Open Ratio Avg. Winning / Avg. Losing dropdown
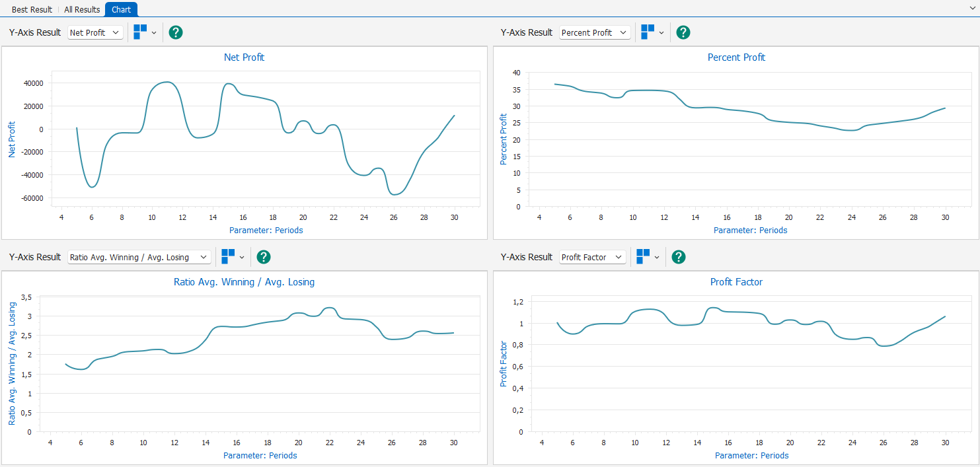The width and height of the screenshot is (980, 467). click(139, 257)
